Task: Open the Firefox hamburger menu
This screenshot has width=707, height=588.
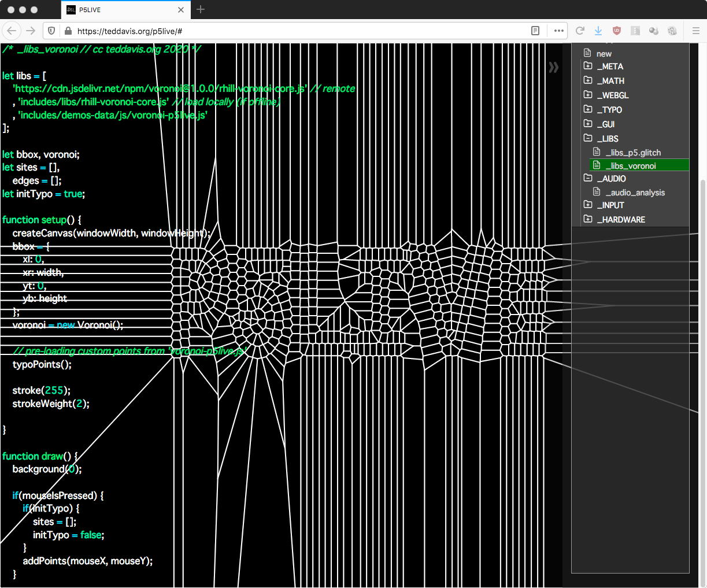Action: coord(695,31)
